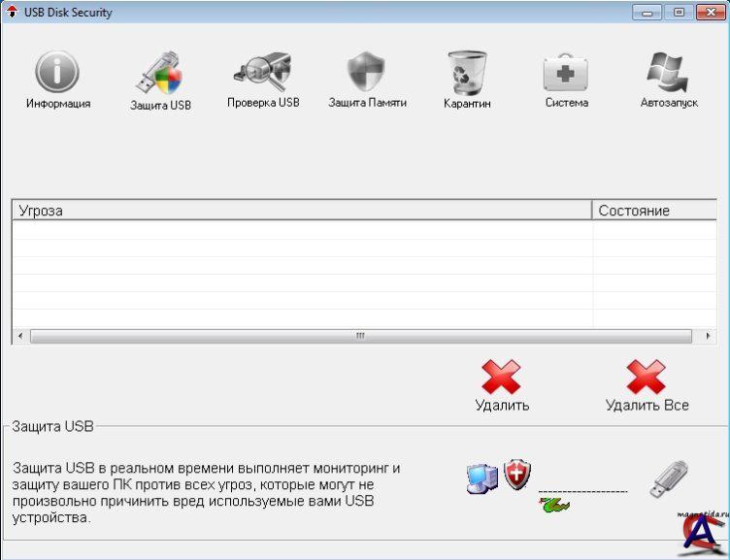730x560 pixels.
Task: Click the computer monitor icon in status panel
Action: click(481, 478)
